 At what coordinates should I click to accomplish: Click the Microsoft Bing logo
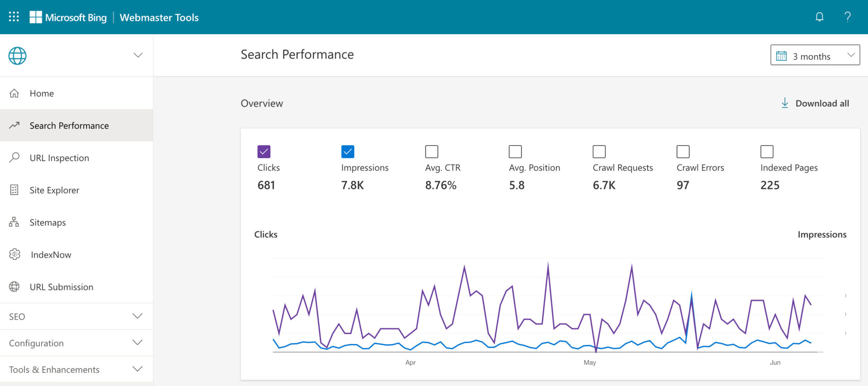68,17
